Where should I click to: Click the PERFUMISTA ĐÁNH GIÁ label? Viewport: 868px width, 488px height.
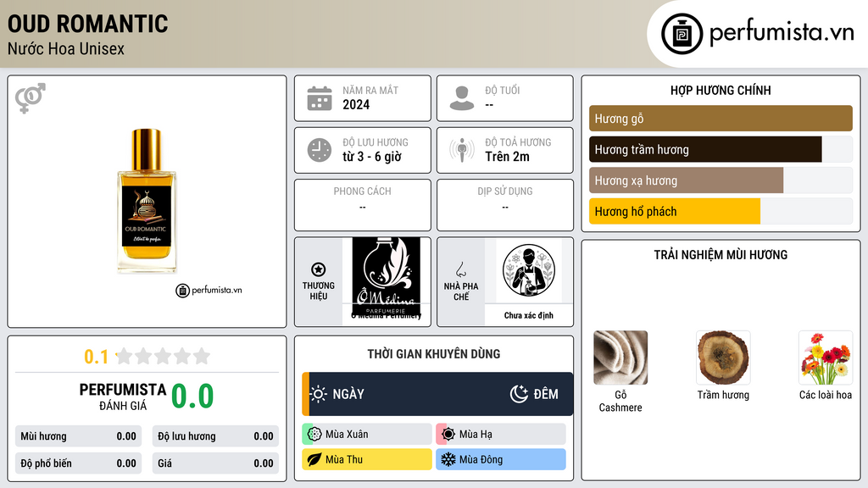(x=123, y=396)
